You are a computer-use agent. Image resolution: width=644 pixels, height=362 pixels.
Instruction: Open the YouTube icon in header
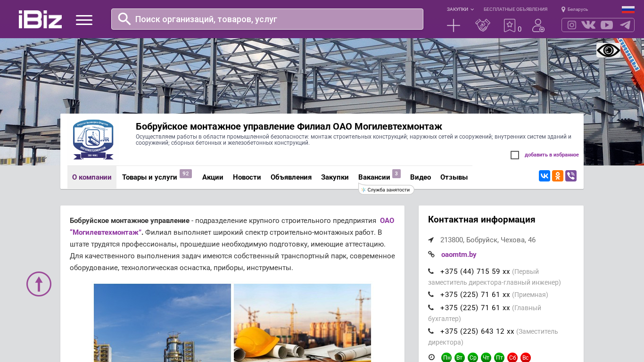click(607, 25)
